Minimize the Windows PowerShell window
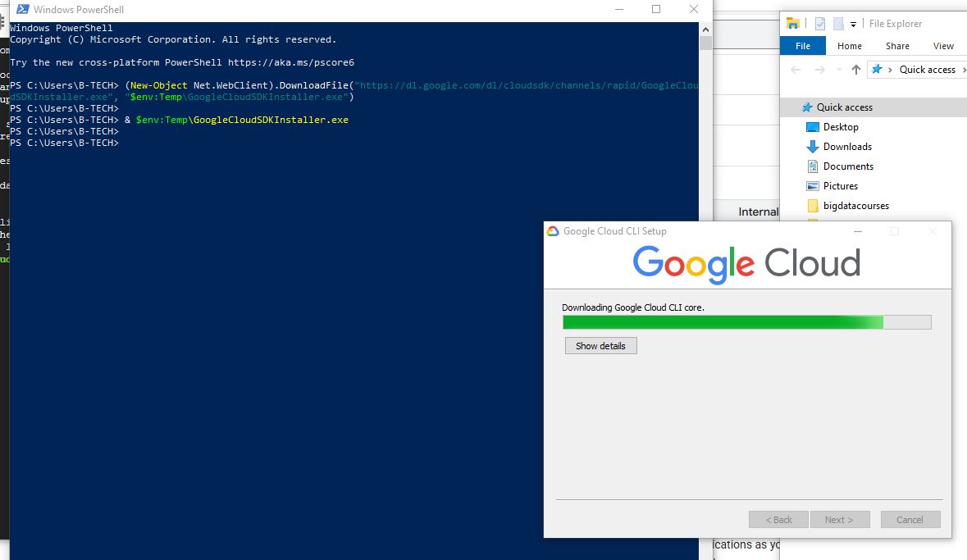 (x=619, y=9)
